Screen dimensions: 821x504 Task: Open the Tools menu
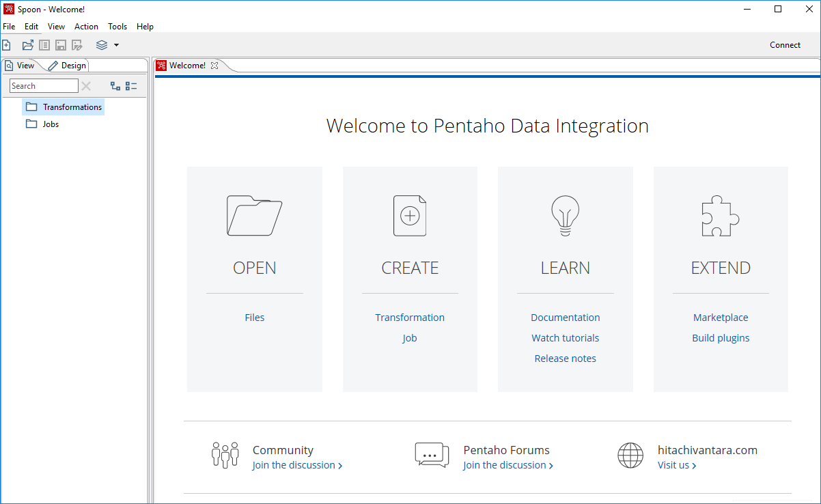117,27
